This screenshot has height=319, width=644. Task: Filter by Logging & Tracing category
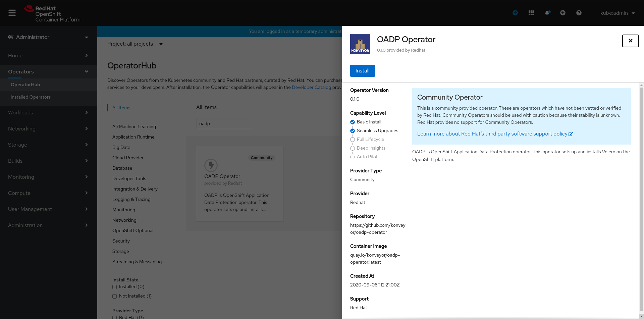coord(131,199)
